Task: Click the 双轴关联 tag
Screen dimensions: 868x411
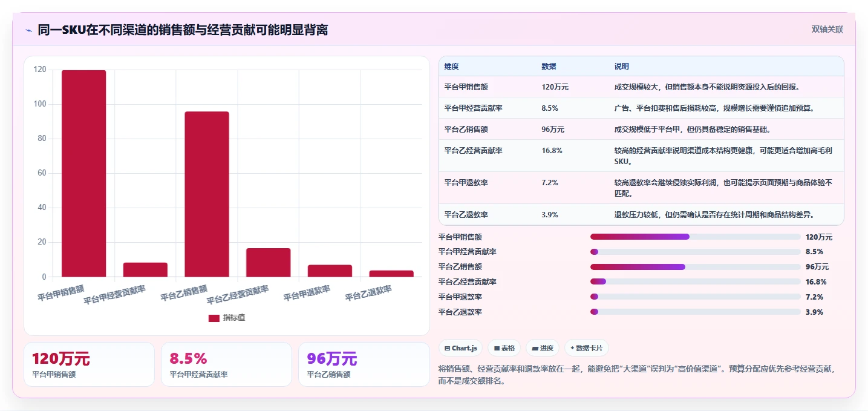Action: 827,29
